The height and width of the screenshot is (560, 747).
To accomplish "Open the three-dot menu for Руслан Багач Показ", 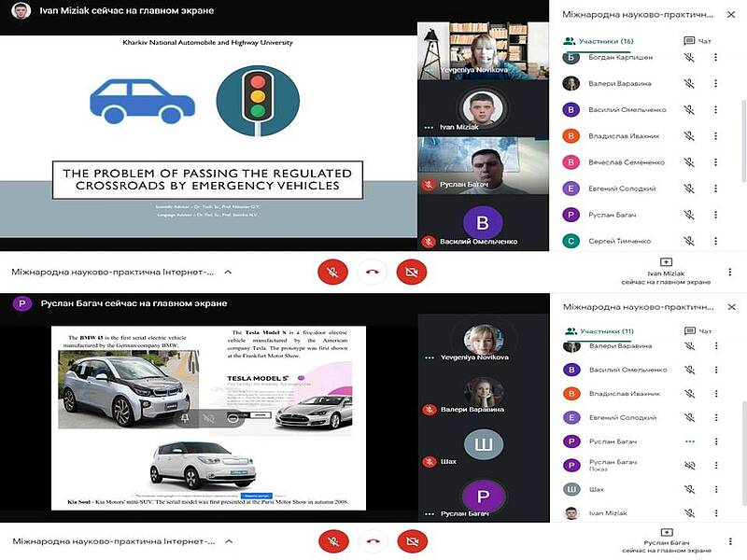I will pos(716,465).
